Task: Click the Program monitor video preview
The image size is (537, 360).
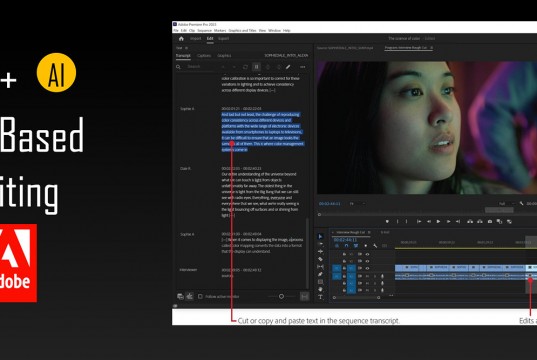Action: pyautogui.click(x=427, y=128)
